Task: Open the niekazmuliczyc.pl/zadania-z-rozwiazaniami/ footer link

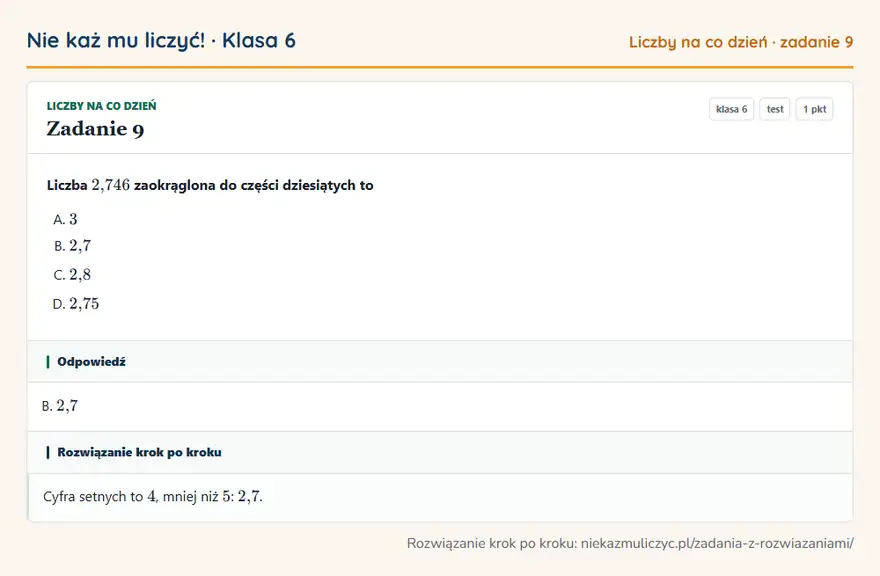Action: (x=717, y=543)
